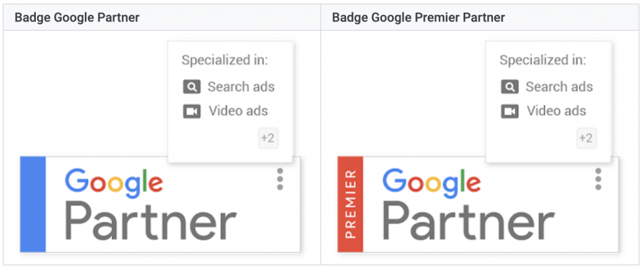
Task: Click the "Search ads" label in the Premier popup
Action: coord(559,87)
